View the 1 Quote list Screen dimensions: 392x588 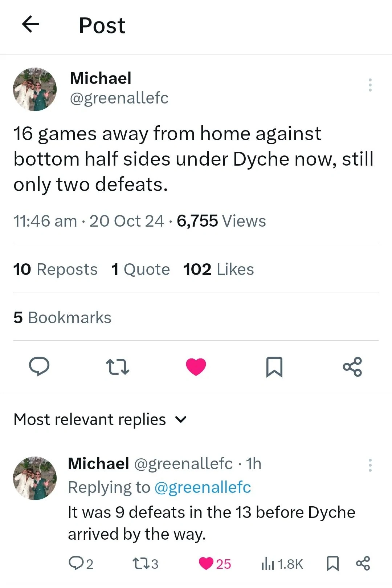point(140,269)
